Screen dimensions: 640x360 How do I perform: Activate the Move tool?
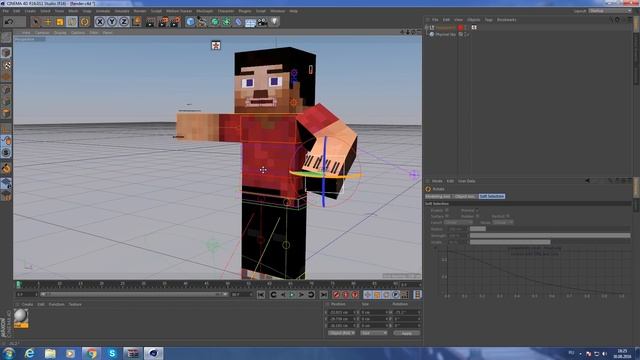click(x=48, y=22)
